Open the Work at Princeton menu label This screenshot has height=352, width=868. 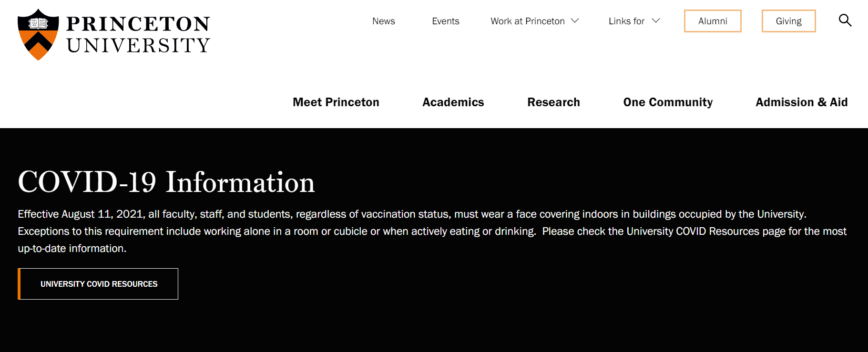click(x=527, y=21)
